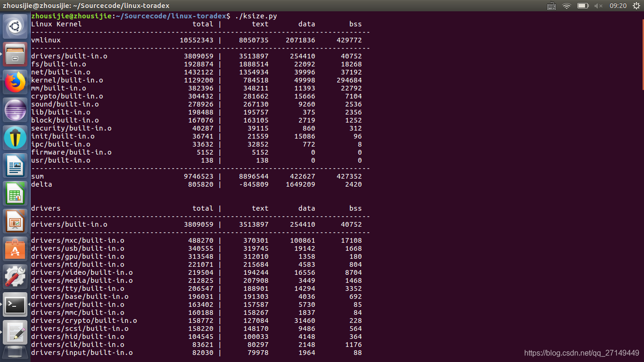
Task: Click ipc/built-in.o row label
Action: (61, 144)
